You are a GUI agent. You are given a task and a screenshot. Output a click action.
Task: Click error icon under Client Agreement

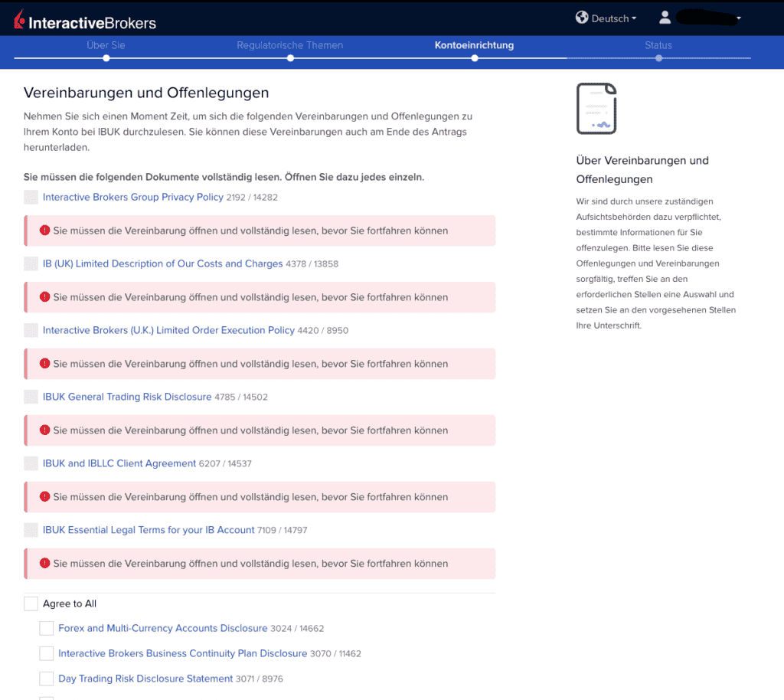(45, 496)
